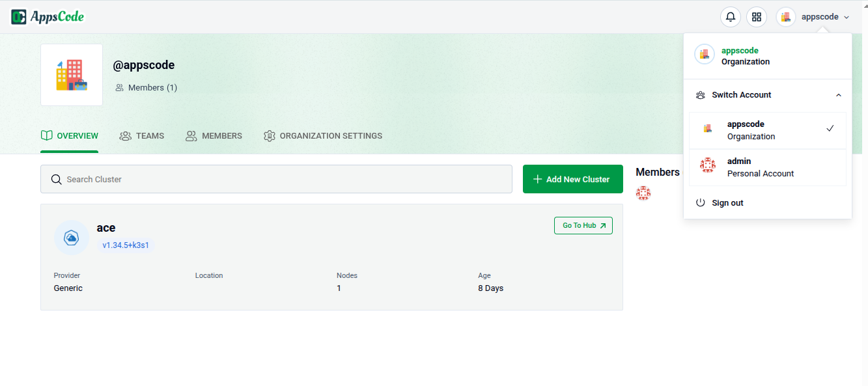Click the organization building avatar image

pyautogui.click(x=72, y=75)
